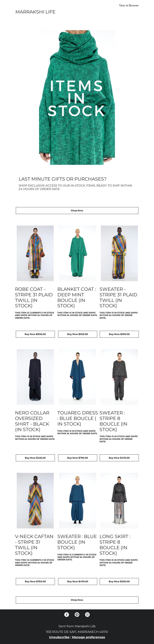
Task: Click the Unsubscribe link
Action: [59, 637]
